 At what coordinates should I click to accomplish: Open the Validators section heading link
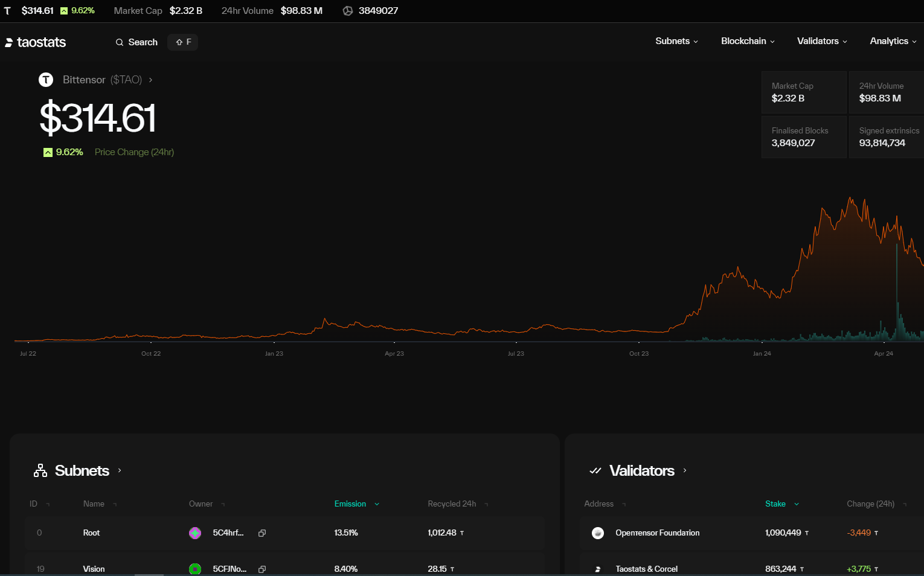642,470
